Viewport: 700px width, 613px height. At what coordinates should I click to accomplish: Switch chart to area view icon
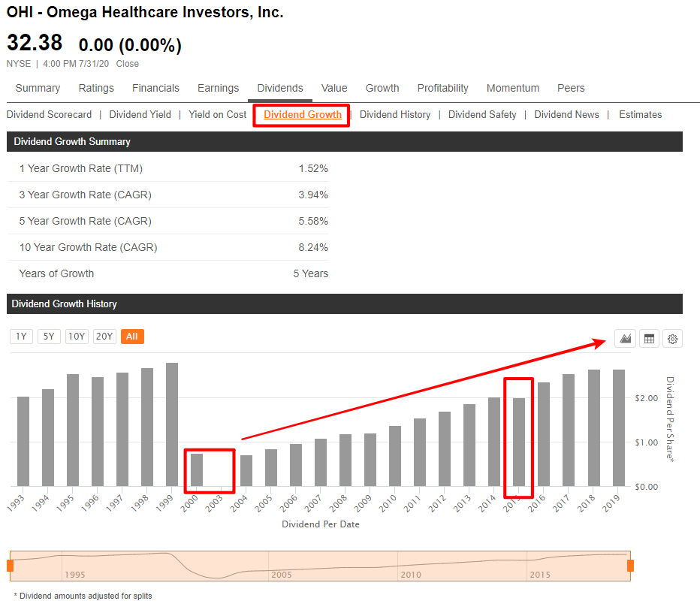coord(625,339)
